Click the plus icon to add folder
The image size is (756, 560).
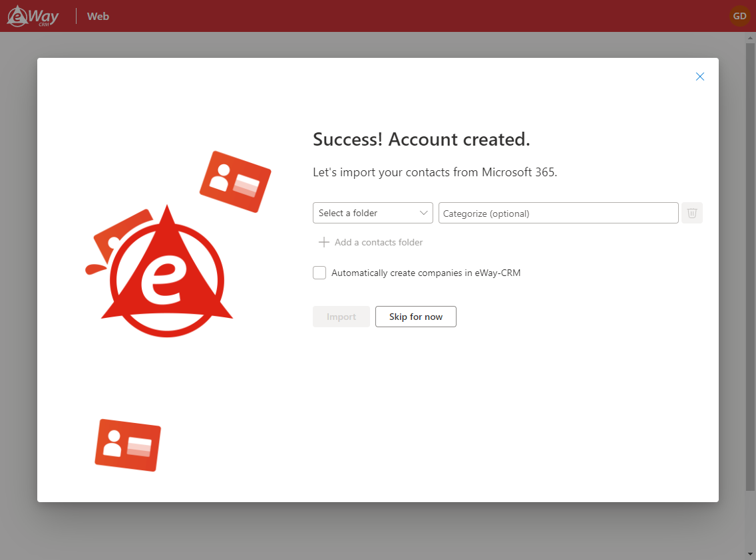coord(324,242)
